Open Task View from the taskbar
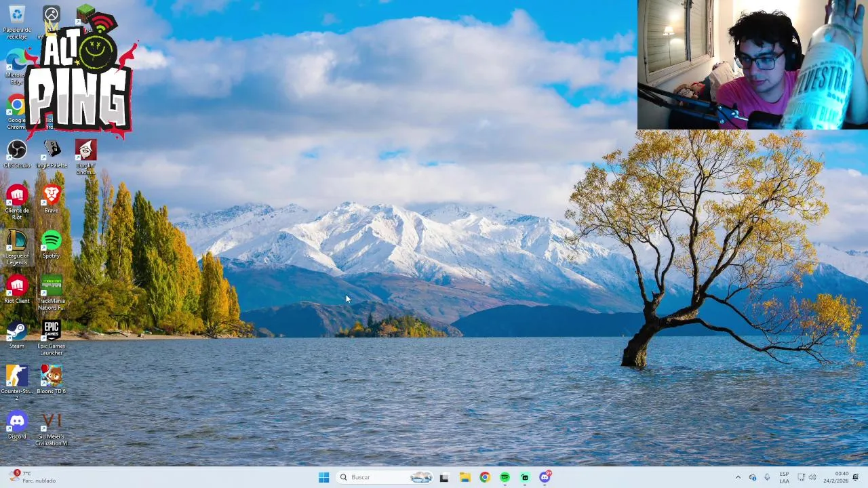The height and width of the screenshot is (488, 868). click(x=444, y=477)
